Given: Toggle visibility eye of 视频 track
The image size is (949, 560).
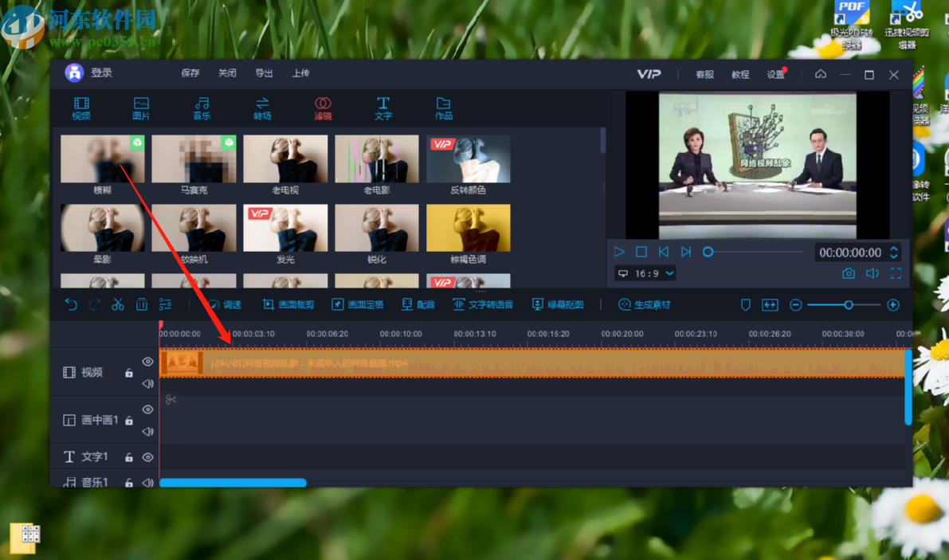Looking at the screenshot, I should [x=147, y=362].
